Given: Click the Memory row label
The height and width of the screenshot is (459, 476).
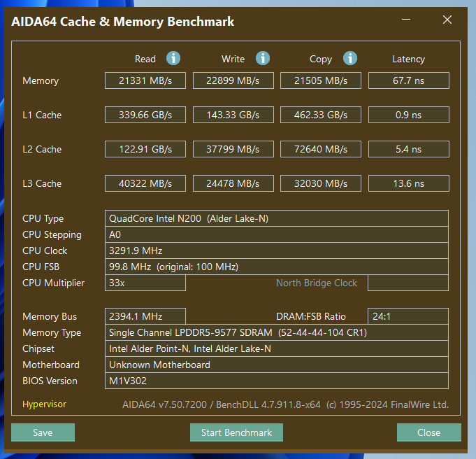Looking at the screenshot, I should tap(41, 81).
